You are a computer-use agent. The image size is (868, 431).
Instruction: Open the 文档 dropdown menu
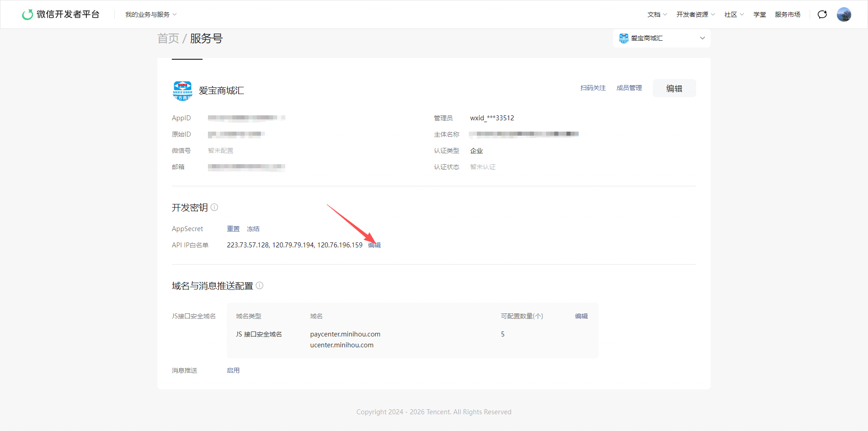(657, 14)
